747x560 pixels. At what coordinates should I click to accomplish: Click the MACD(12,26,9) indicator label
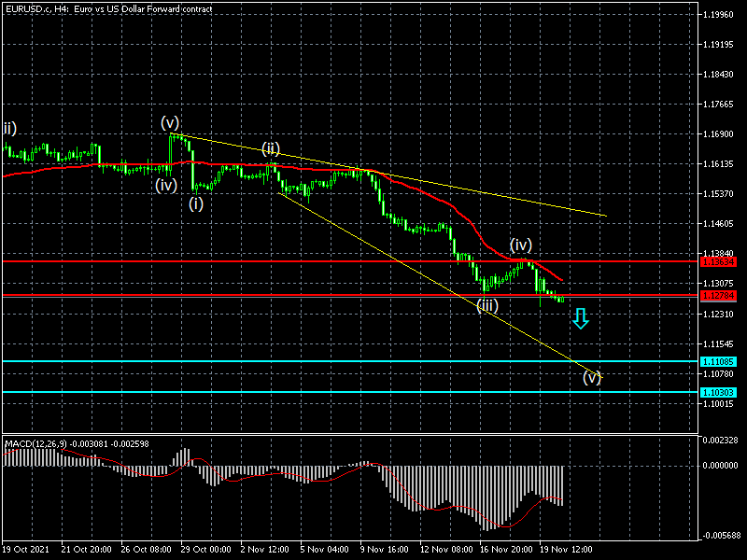35,441
